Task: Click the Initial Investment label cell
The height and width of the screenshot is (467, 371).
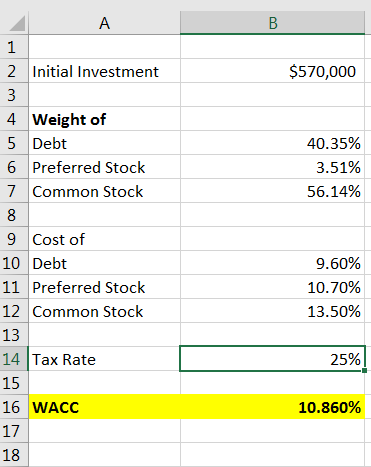Action: (104, 71)
